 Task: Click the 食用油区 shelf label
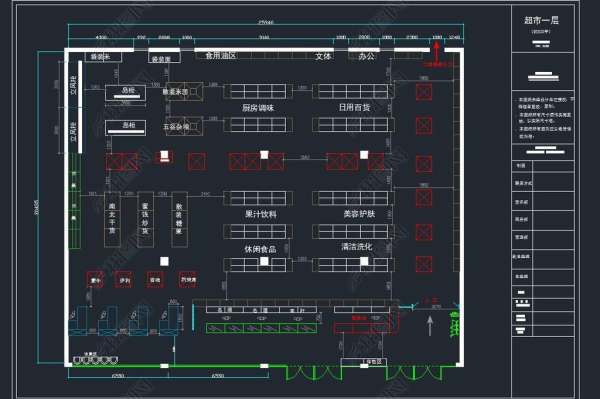[x=221, y=55]
